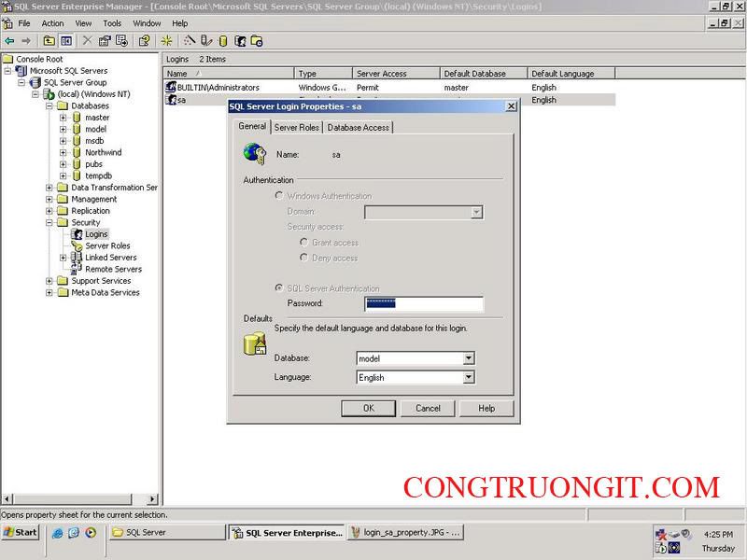This screenshot has width=747, height=560.
Task: Launch Windows Media Player from the quick launch bar
Action: pos(91,532)
